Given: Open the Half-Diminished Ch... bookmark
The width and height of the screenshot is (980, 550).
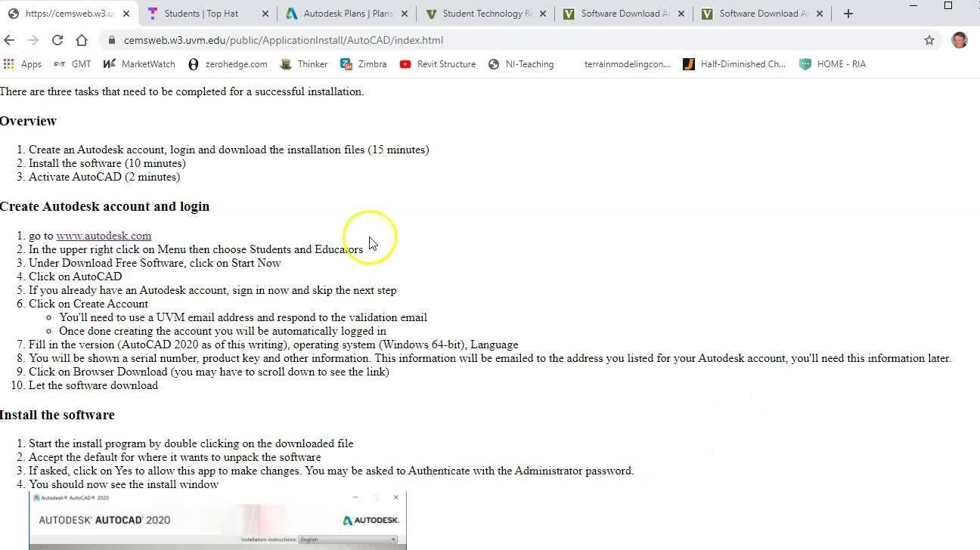Looking at the screenshot, I should click(x=734, y=64).
